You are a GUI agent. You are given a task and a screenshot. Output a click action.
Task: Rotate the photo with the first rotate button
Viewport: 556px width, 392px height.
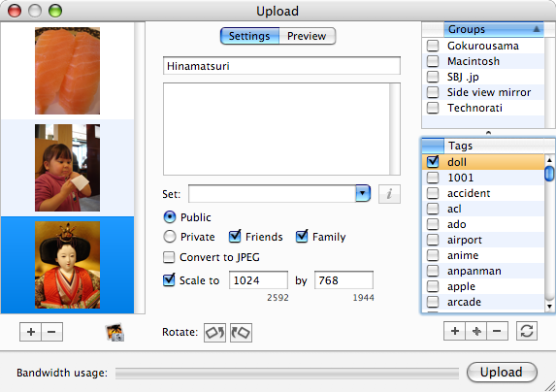(x=214, y=333)
